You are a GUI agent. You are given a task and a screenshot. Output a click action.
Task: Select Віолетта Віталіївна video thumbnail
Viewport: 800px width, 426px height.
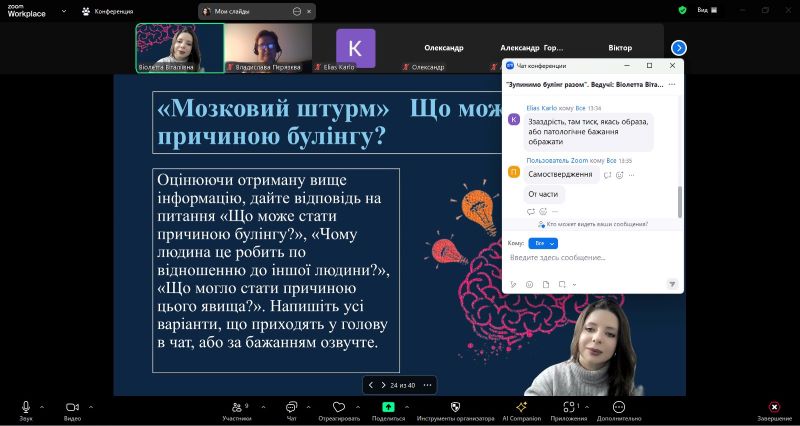tap(180, 48)
